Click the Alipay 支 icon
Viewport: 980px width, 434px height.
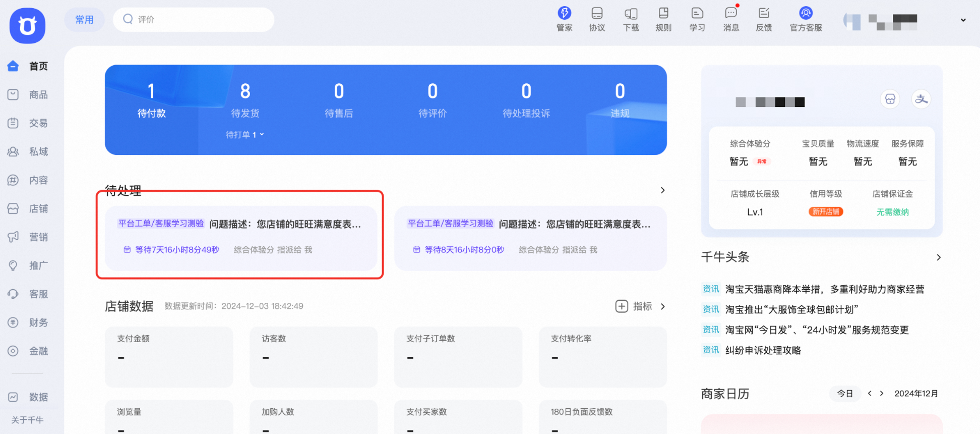(x=922, y=99)
